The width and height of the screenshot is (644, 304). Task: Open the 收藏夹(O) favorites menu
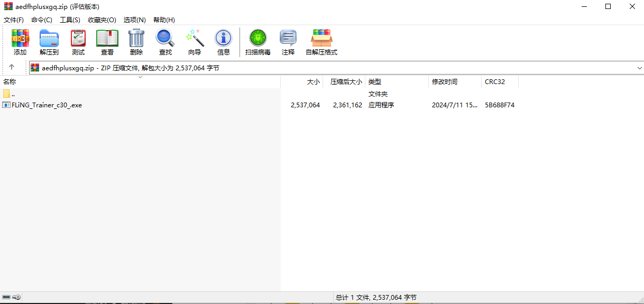click(x=102, y=20)
